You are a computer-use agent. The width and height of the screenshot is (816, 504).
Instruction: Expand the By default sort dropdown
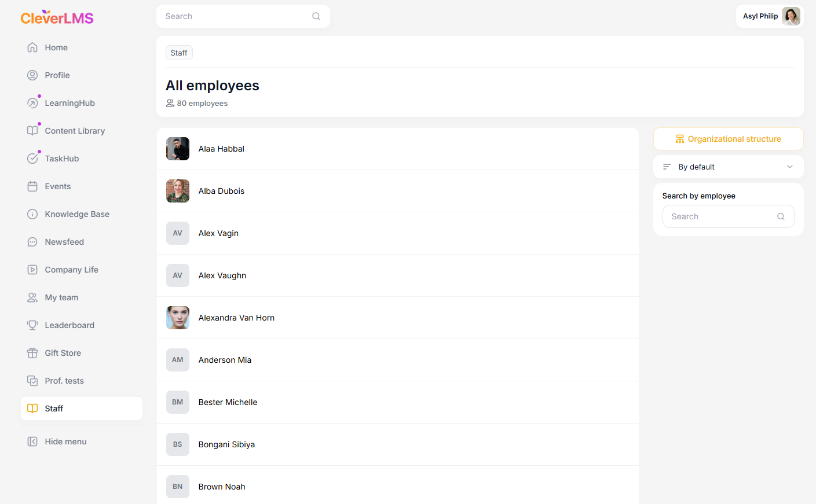[x=728, y=167]
